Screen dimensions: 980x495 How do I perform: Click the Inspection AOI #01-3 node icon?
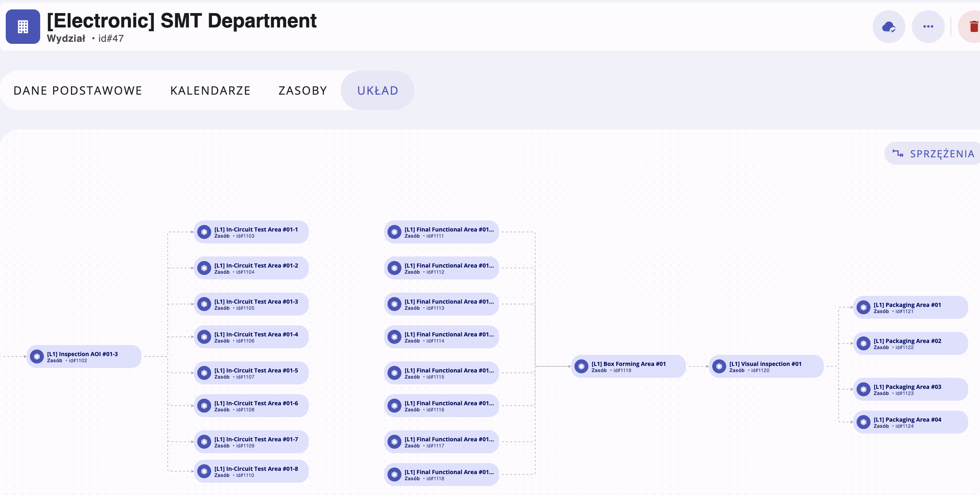pos(37,356)
